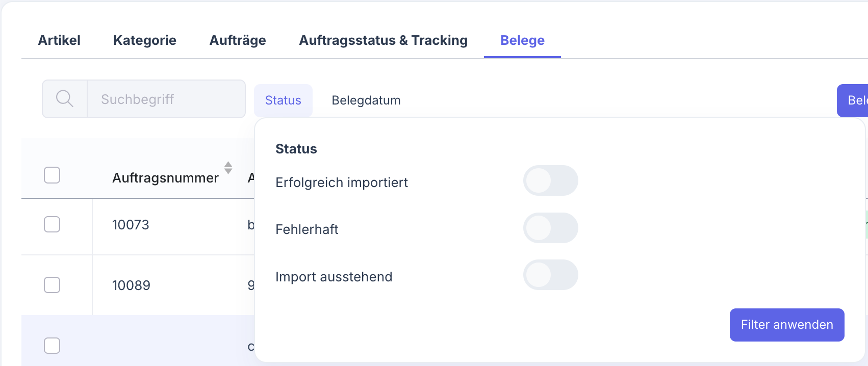
Task: Tick the checkbox for order 10089
Action: coord(52,285)
